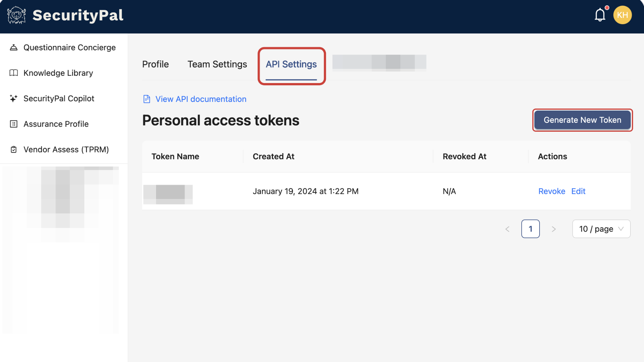The height and width of the screenshot is (362, 644).
Task: Open the KH user avatar menu
Action: (623, 15)
